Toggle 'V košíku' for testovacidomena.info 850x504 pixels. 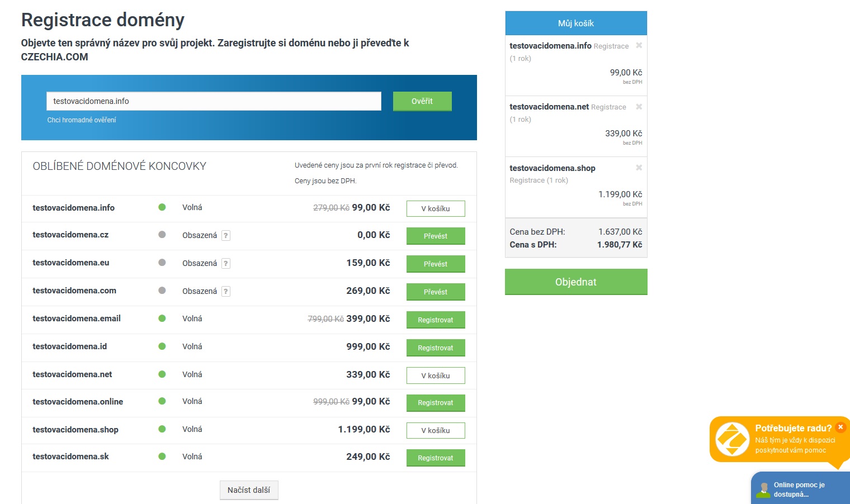[x=435, y=208]
